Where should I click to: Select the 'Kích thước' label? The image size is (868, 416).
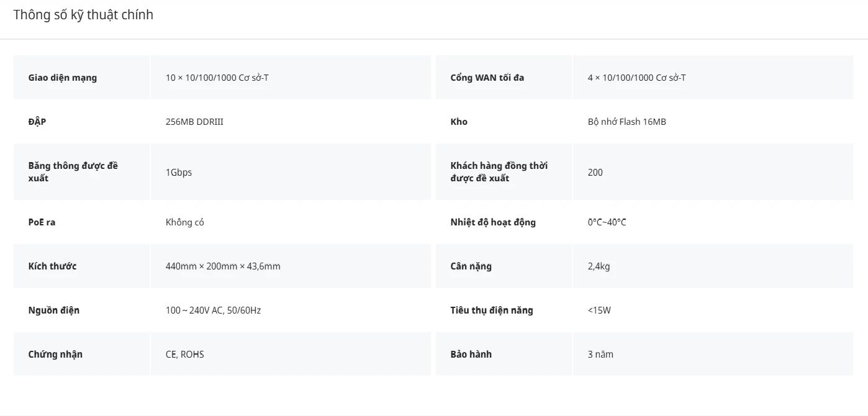click(x=53, y=266)
